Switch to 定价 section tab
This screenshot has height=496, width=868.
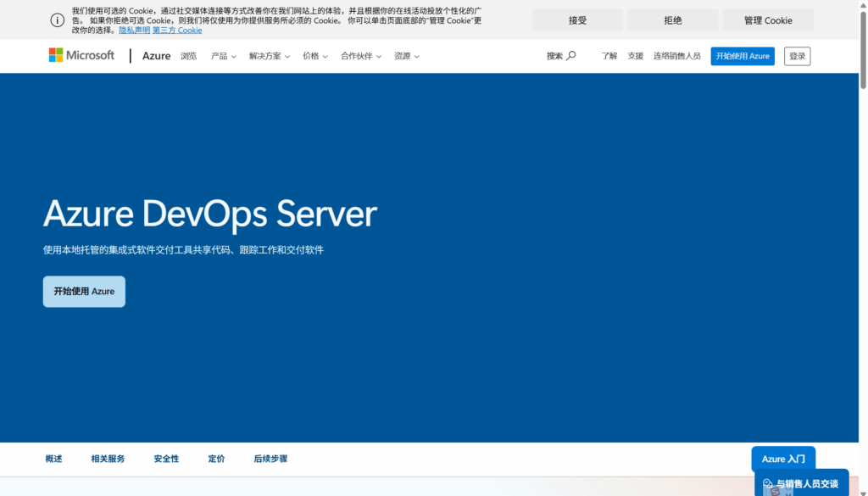tap(216, 459)
